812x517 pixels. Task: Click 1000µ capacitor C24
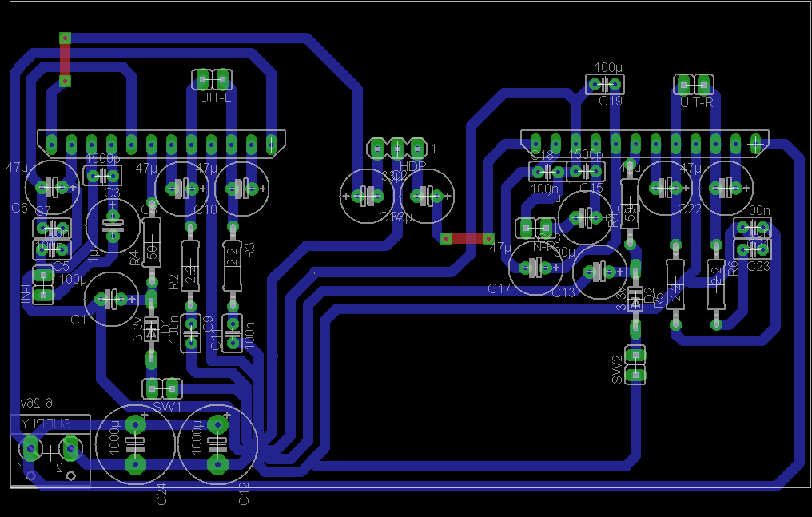(x=136, y=444)
